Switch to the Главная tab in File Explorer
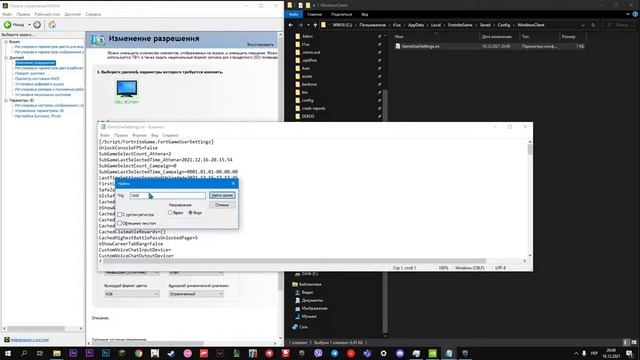 click(x=315, y=14)
